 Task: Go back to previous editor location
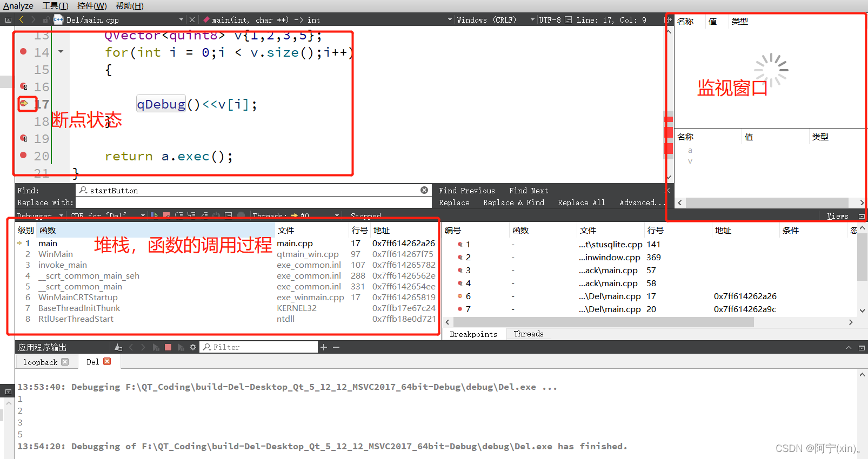coord(21,19)
